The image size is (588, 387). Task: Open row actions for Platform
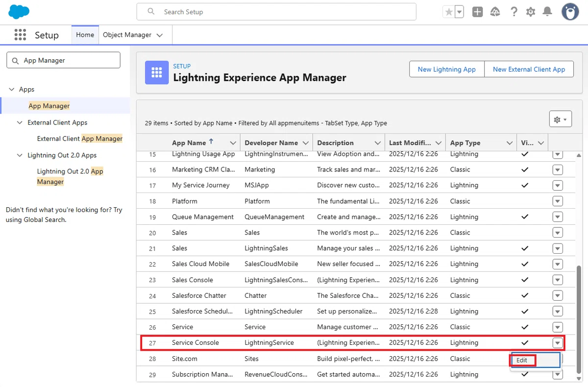click(x=558, y=201)
